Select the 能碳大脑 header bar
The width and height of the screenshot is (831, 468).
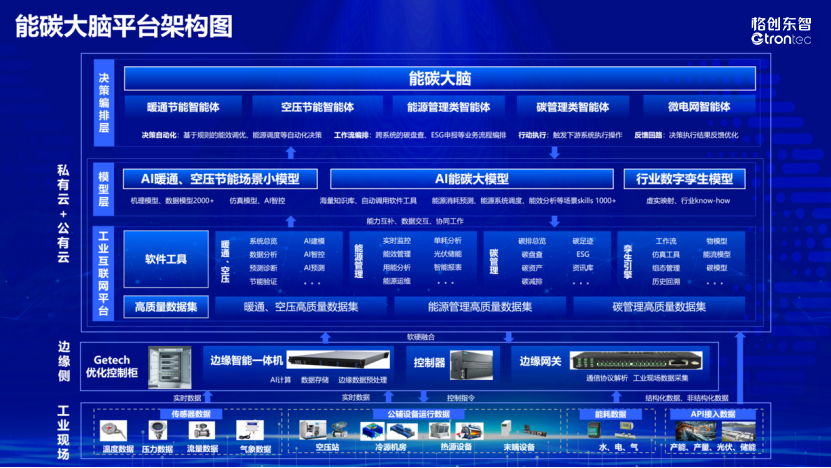pyautogui.click(x=440, y=78)
